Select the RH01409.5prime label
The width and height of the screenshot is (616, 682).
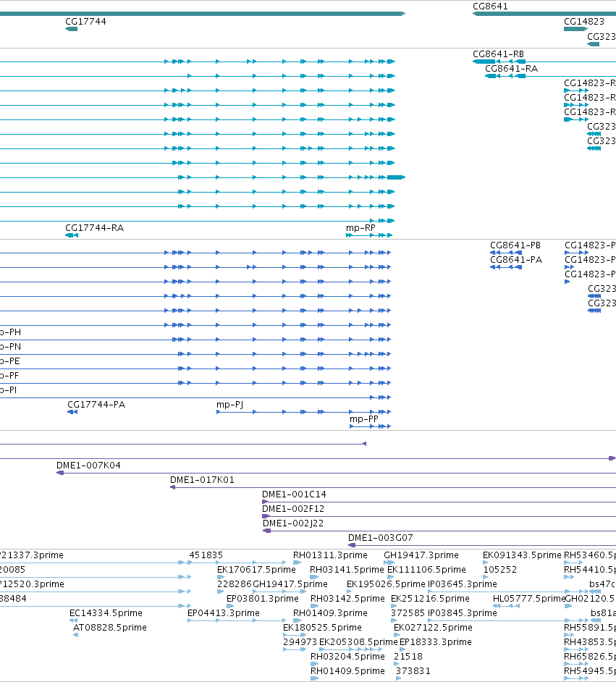pos(347,670)
